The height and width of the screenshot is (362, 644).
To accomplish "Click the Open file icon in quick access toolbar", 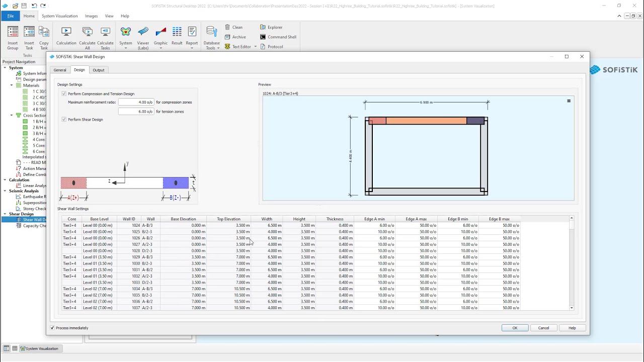I will tap(15, 6).
